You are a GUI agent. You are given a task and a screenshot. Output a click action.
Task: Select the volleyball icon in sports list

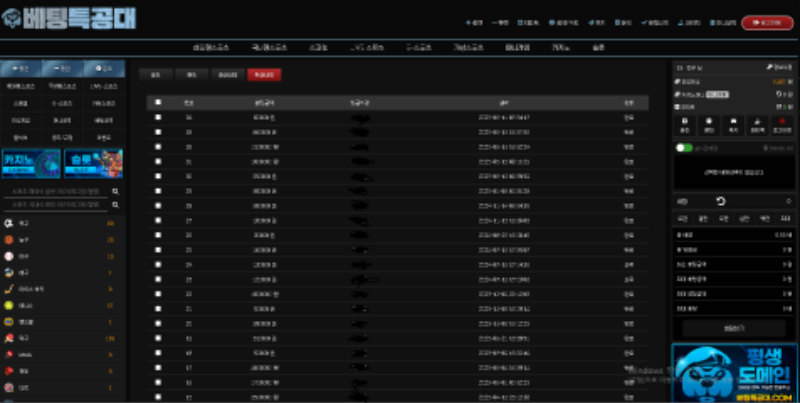click(9, 272)
